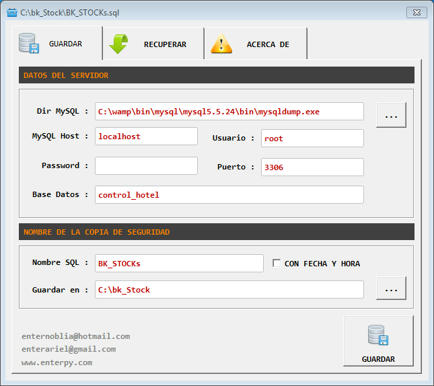The width and height of the screenshot is (434, 386).
Task: Click the Guardar en field C:\bk_Stock
Action: click(x=229, y=289)
